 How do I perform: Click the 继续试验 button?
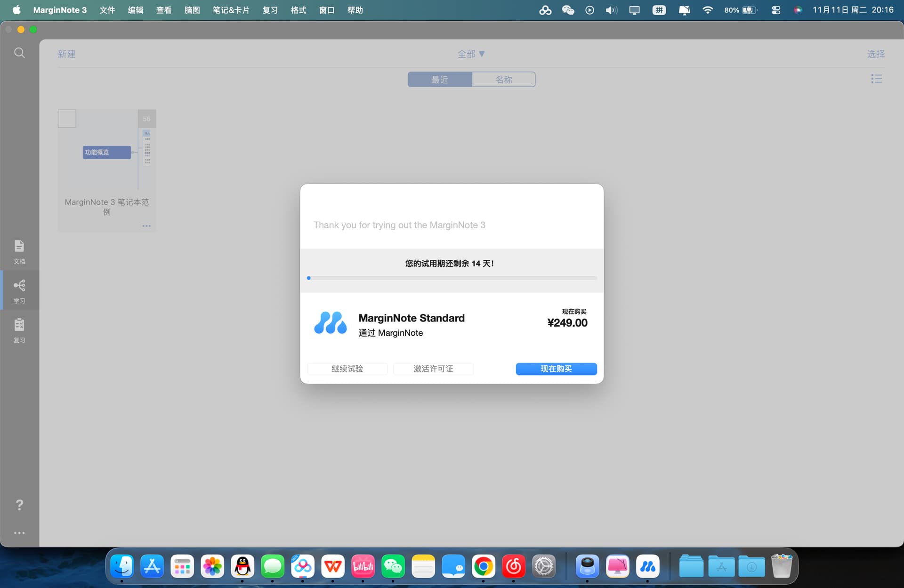click(347, 369)
